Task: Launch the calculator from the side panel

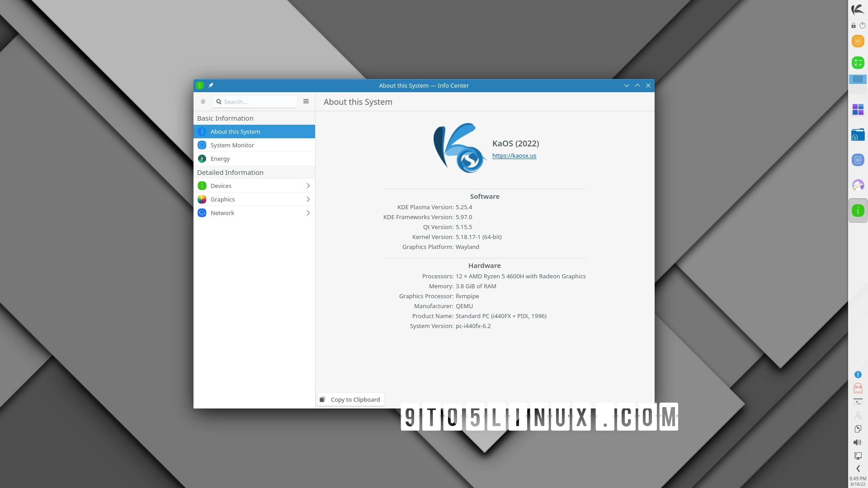Action: point(858,63)
